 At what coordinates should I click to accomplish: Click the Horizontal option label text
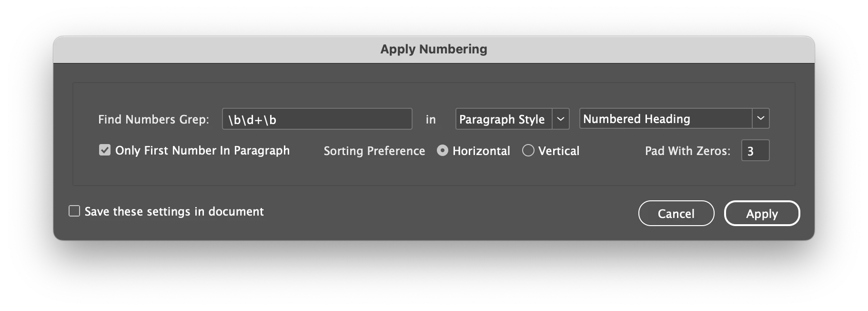(481, 151)
